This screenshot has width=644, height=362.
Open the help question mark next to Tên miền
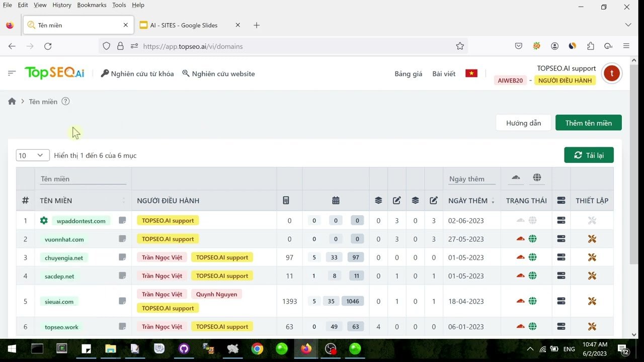pos(65,102)
